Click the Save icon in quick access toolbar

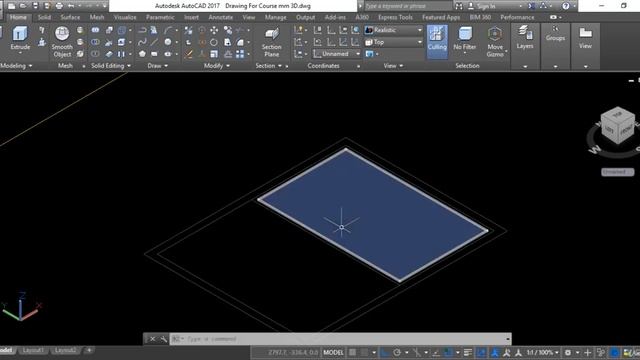coord(36,6)
